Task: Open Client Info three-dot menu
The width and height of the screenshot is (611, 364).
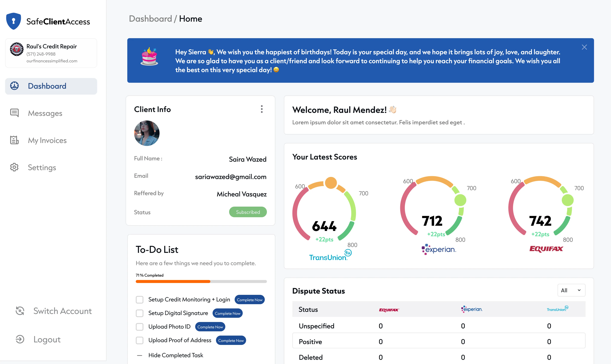Action: pyautogui.click(x=262, y=109)
